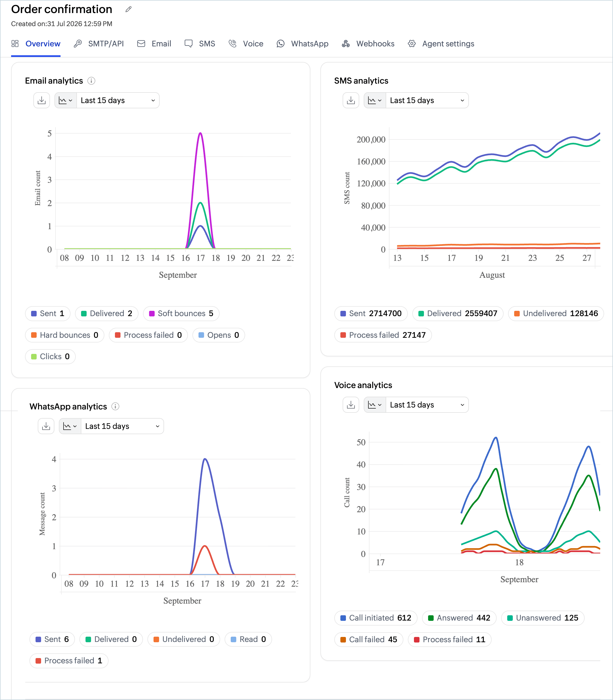Toggle Hard bounces series in Email legend
Viewport: 613px width, 700px height.
point(65,335)
